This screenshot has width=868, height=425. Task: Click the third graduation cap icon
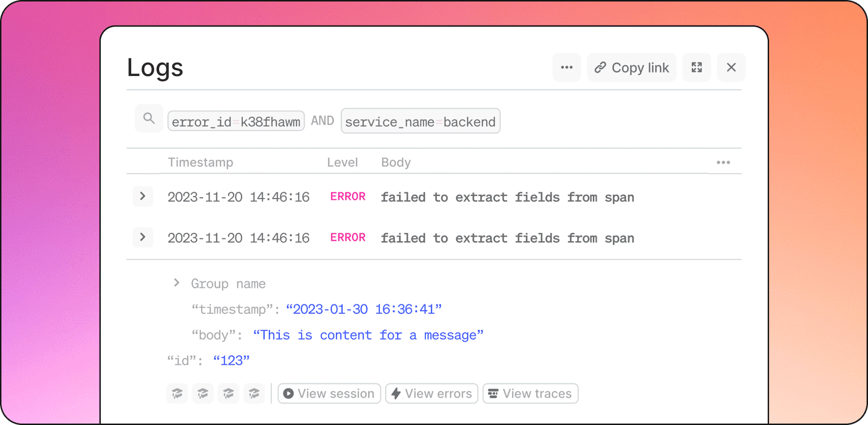(229, 393)
